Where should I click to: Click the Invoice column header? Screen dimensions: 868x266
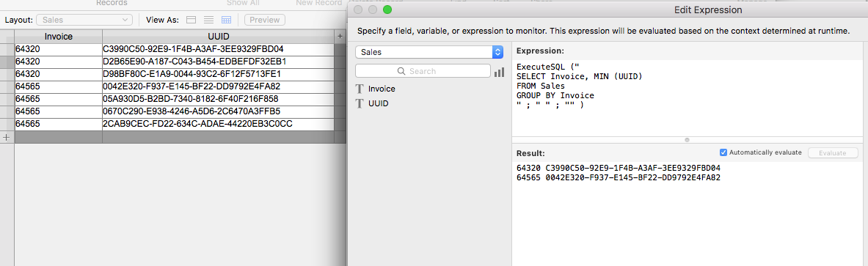(x=59, y=37)
